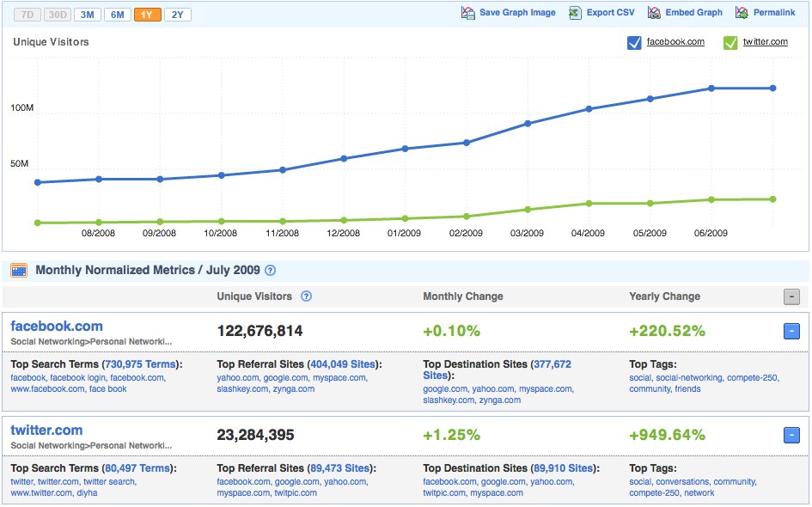This screenshot has height=507, width=812.
Task: Click the calendar icon beside Monthly Normalized Metrics
Action: pyautogui.click(x=19, y=271)
